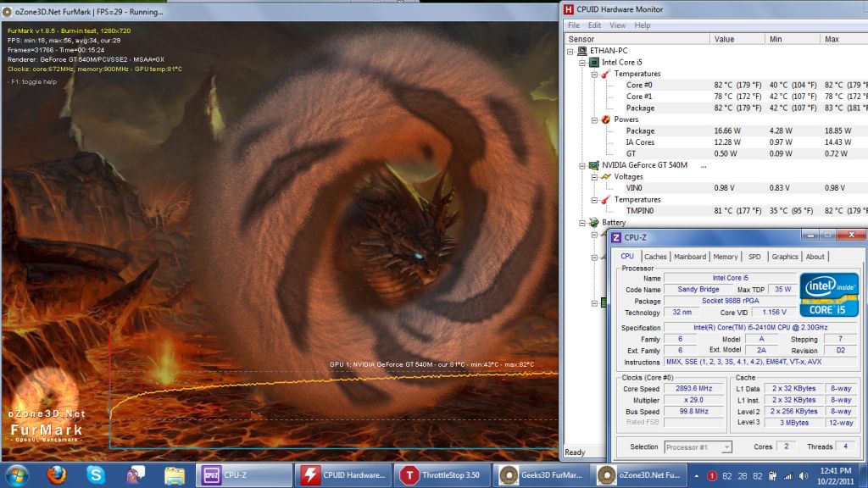Switch to the About tab in CPU-Z

pyautogui.click(x=815, y=257)
